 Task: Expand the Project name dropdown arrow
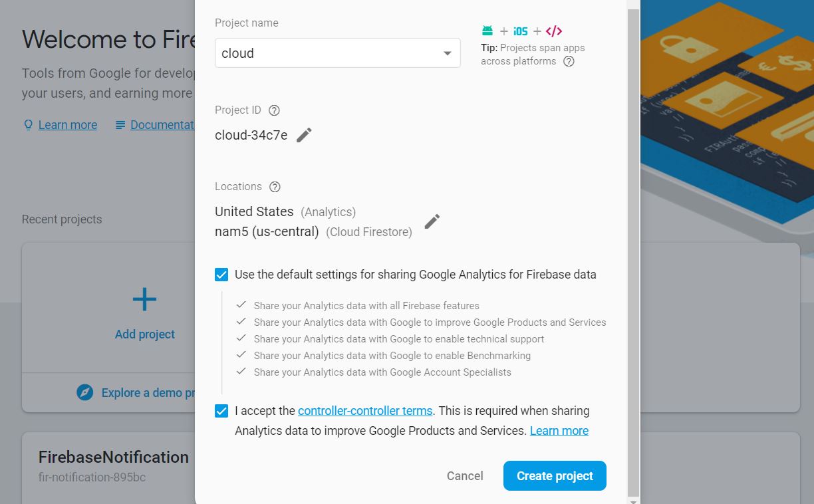448,53
